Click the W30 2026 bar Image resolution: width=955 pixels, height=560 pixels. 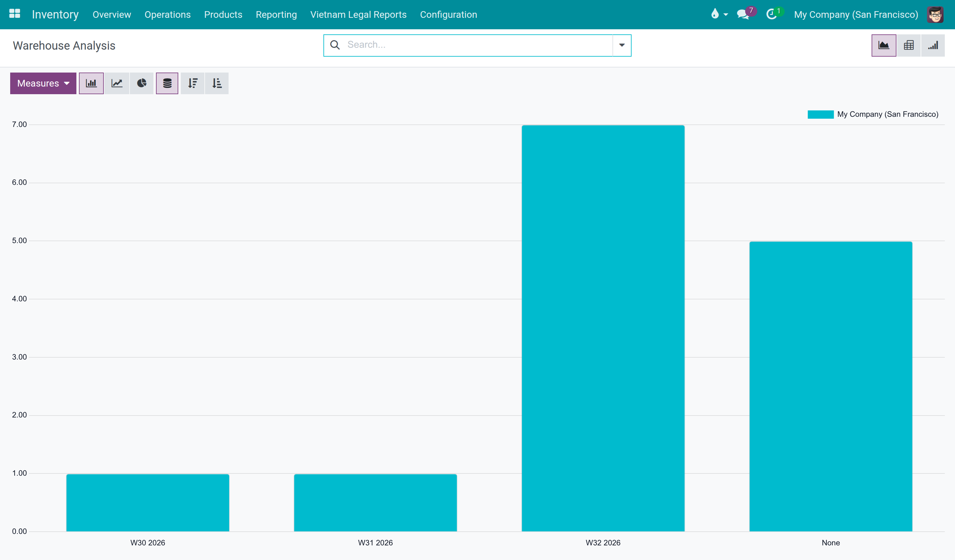coord(148,502)
